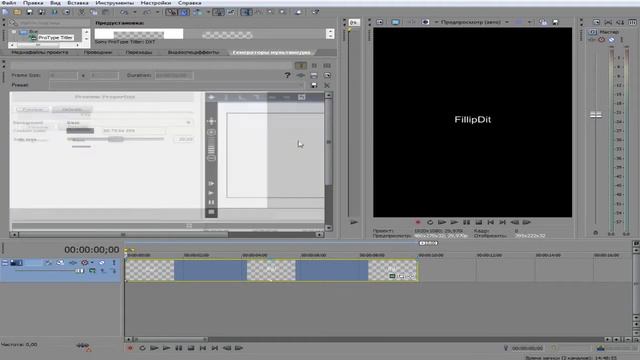The image size is (640, 360).
Task: Click the save snapshot to file icon in preview
Action: point(555,22)
